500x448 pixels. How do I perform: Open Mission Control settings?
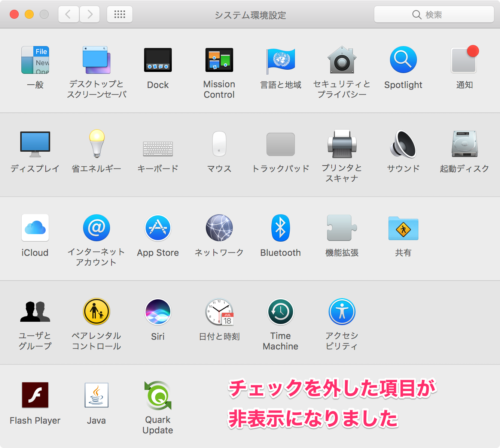(219, 60)
